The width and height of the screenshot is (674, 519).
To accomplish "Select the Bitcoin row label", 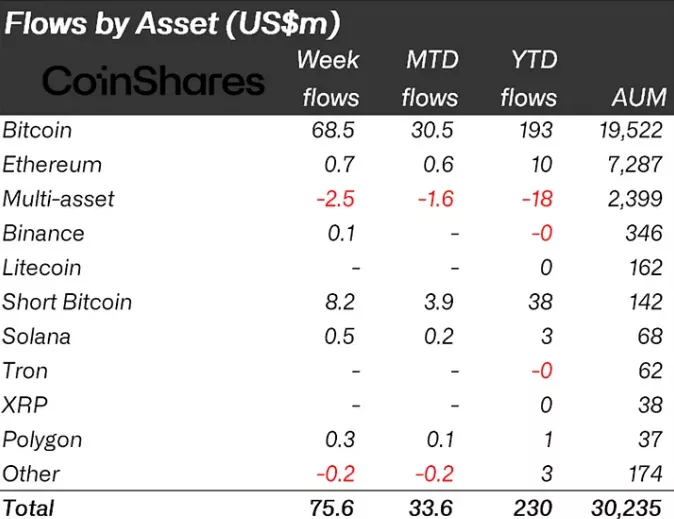I will coord(37,130).
